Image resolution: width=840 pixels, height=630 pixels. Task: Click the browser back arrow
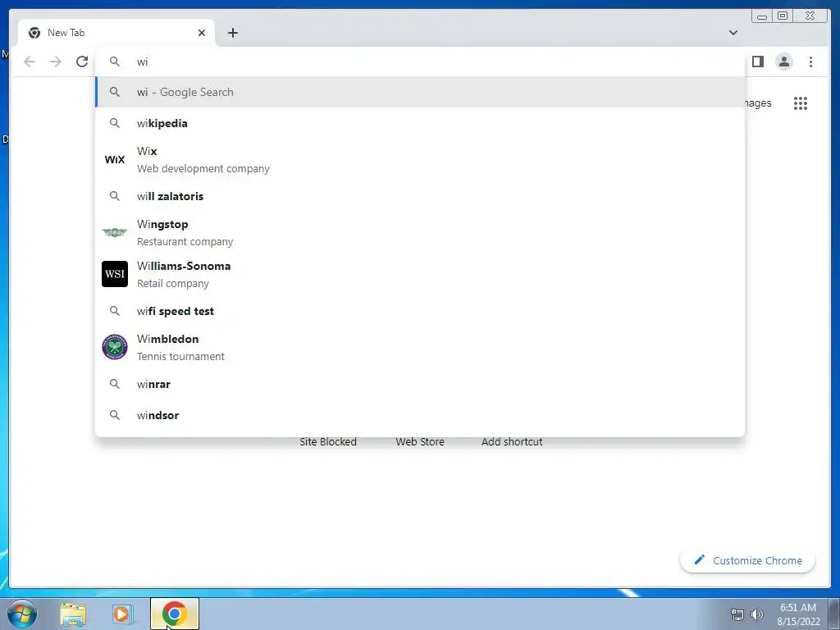30,62
